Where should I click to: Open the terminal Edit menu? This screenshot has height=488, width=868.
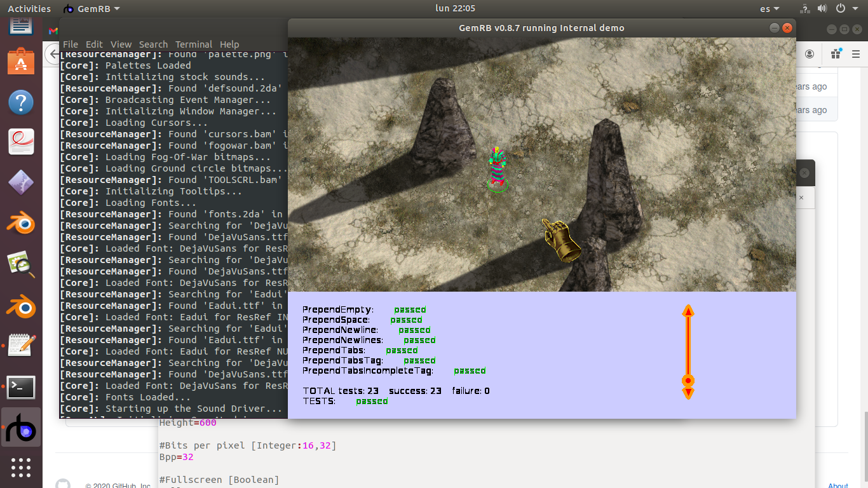pos(94,44)
